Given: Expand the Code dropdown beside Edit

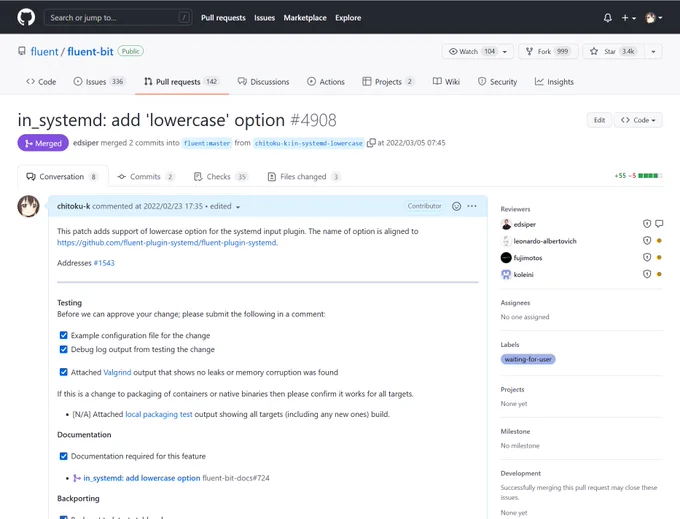Looking at the screenshot, I should pyautogui.click(x=638, y=120).
